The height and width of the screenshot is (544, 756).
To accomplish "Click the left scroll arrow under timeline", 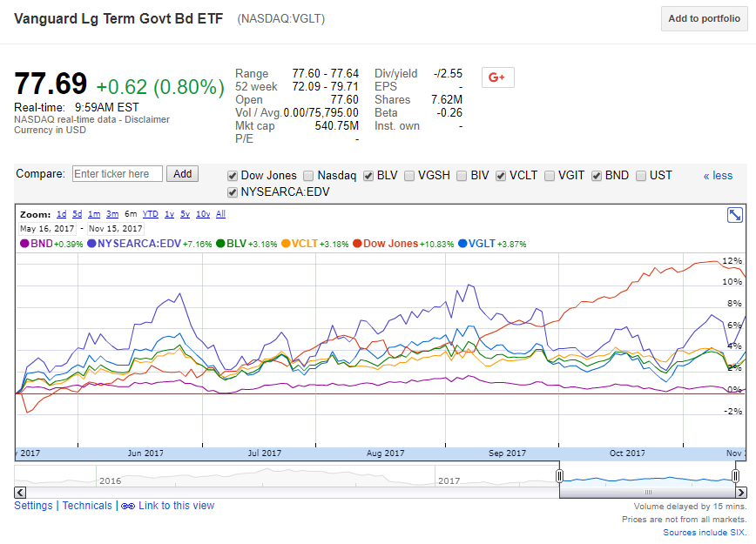I will 20,493.
